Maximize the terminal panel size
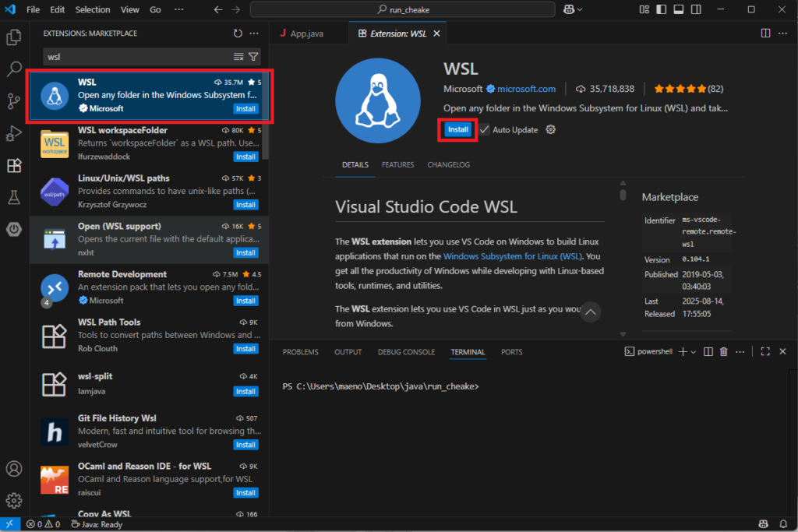This screenshot has width=798, height=532. point(765,352)
